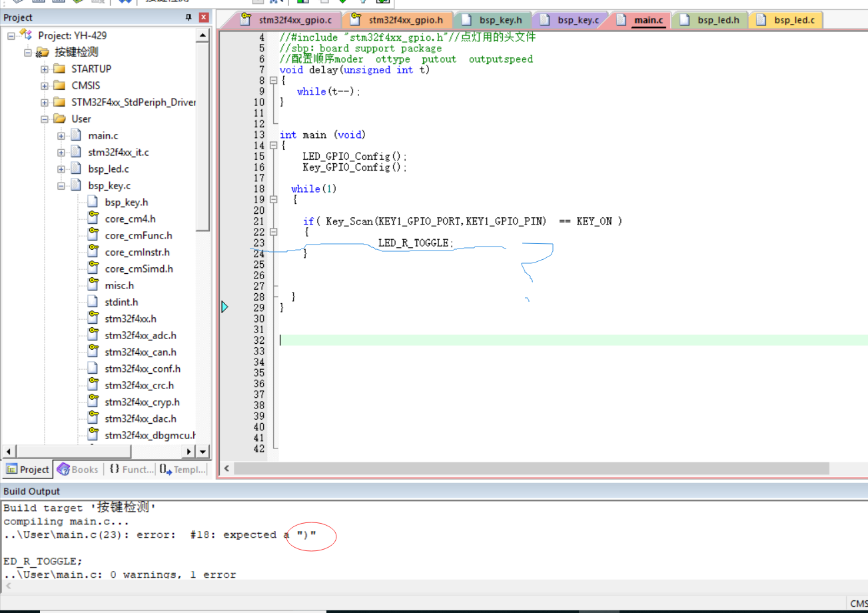Switch to the Templates tab
The image size is (868, 613).
click(x=183, y=469)
